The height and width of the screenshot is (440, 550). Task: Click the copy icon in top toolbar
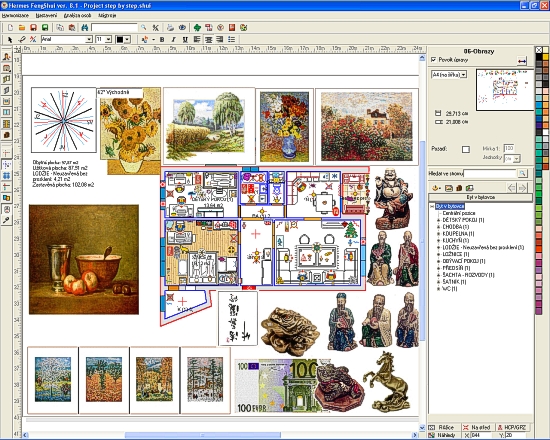point(60,27)
